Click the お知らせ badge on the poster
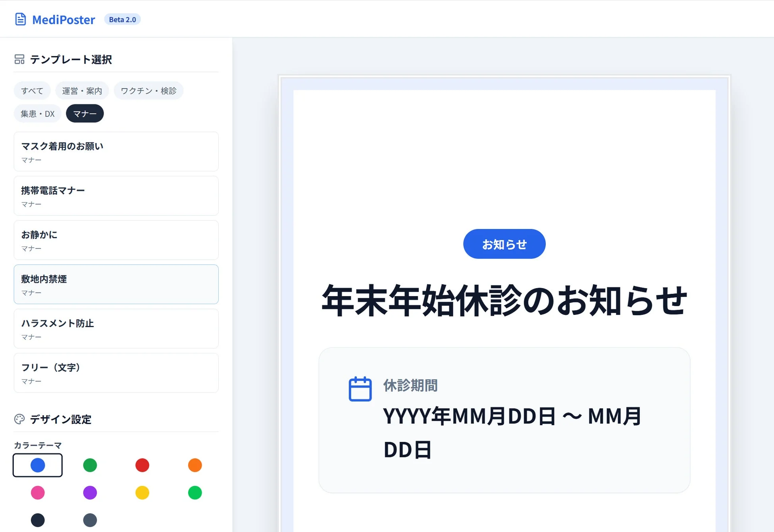Viewport: 774px width, 532px height. pos(504,244)
